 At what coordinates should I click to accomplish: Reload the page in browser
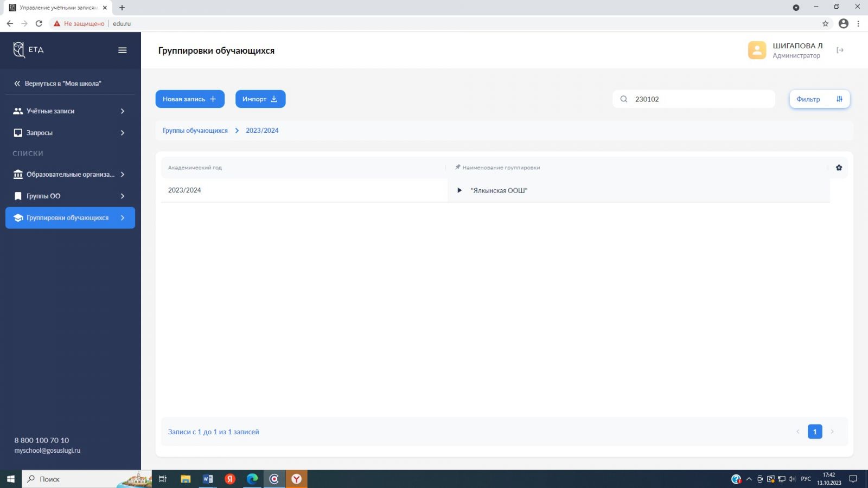pyautogui.click(x=39, y=23)
